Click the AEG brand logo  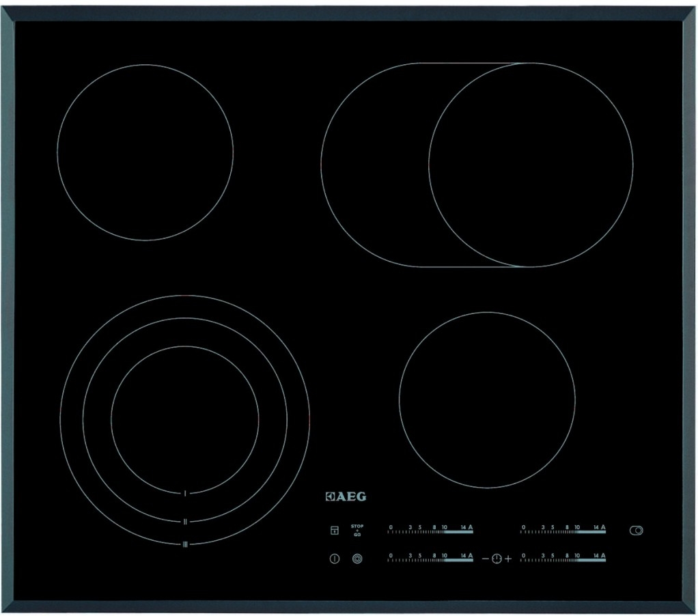(x=345, y=496)
